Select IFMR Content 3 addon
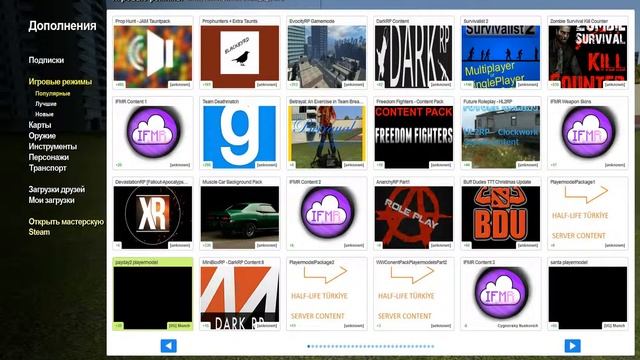640x360 pixels. point(501,294)
